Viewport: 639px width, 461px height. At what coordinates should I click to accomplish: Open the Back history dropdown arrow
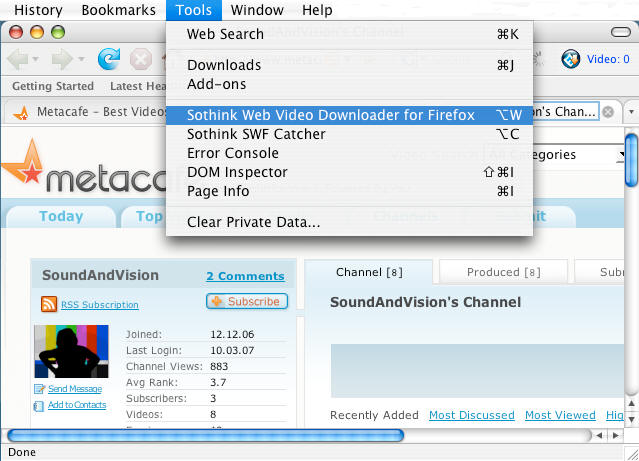[x=36, y=60]
